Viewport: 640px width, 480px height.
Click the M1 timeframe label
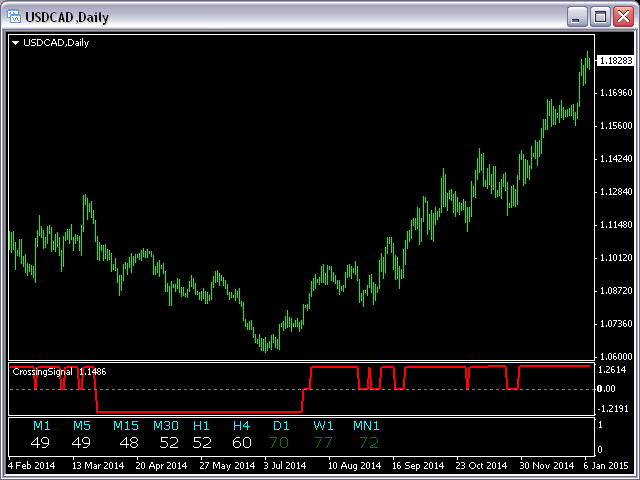pyautogui.click(x=42, y=426)
